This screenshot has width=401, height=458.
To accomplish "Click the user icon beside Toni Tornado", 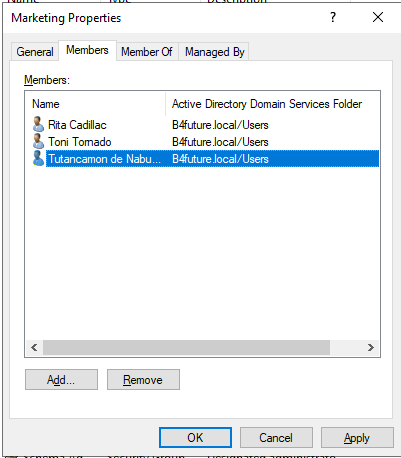I will point(38,141).
